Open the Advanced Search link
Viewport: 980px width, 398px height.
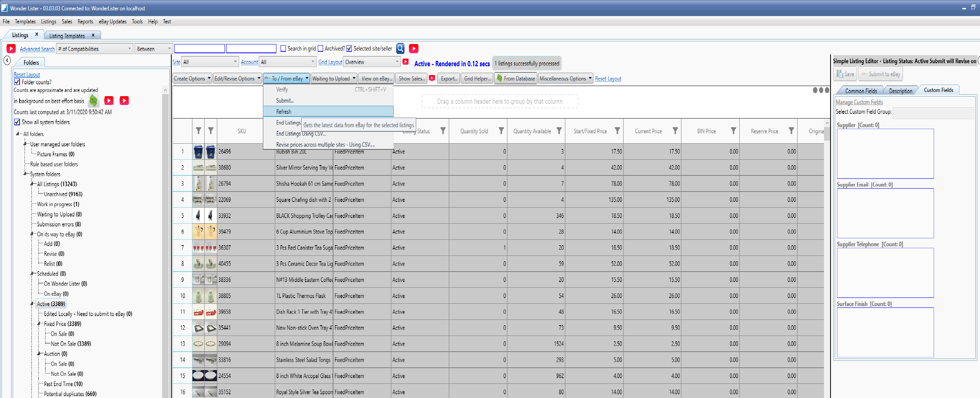tap(37, 49)
